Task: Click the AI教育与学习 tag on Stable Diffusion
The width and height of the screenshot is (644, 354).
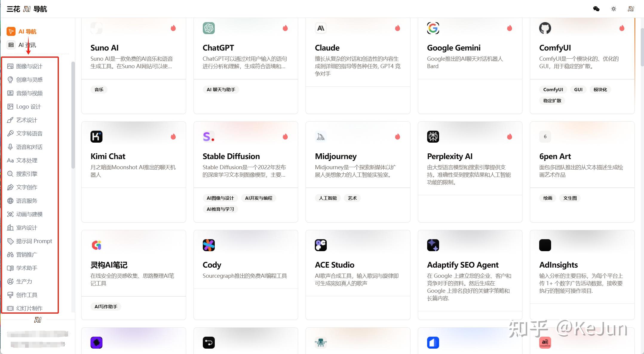Action: point(220,209)
